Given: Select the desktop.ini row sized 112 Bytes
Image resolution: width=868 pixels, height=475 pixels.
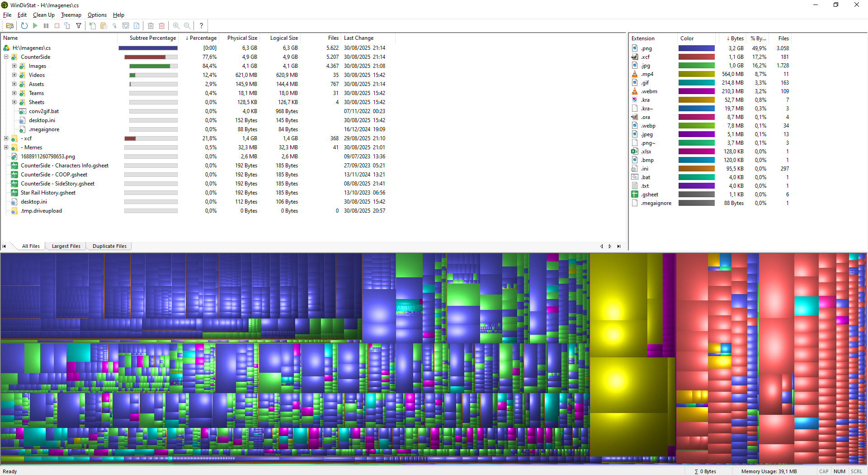Looking at the screenshot, I should tap(198, 202).
